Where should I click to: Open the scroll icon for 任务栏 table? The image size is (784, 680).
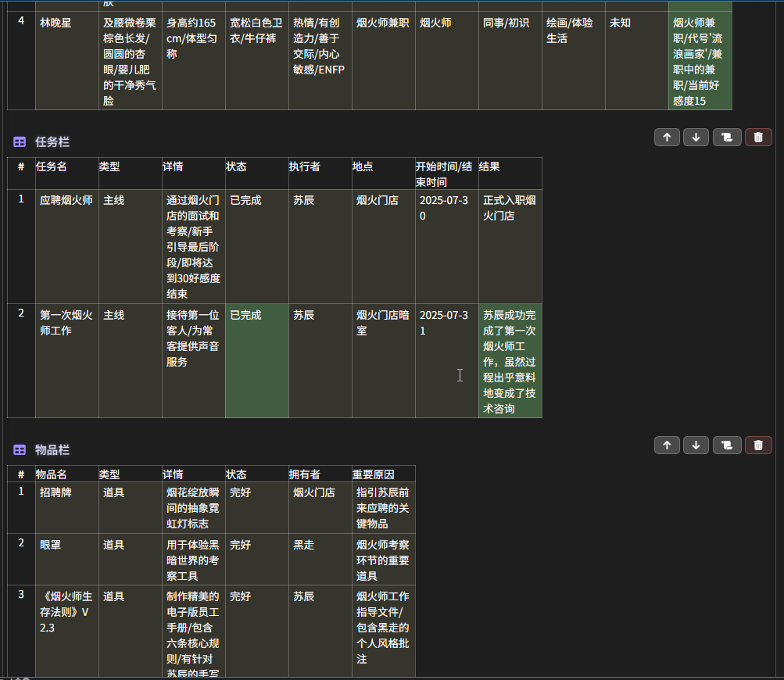tap(727, 138)
